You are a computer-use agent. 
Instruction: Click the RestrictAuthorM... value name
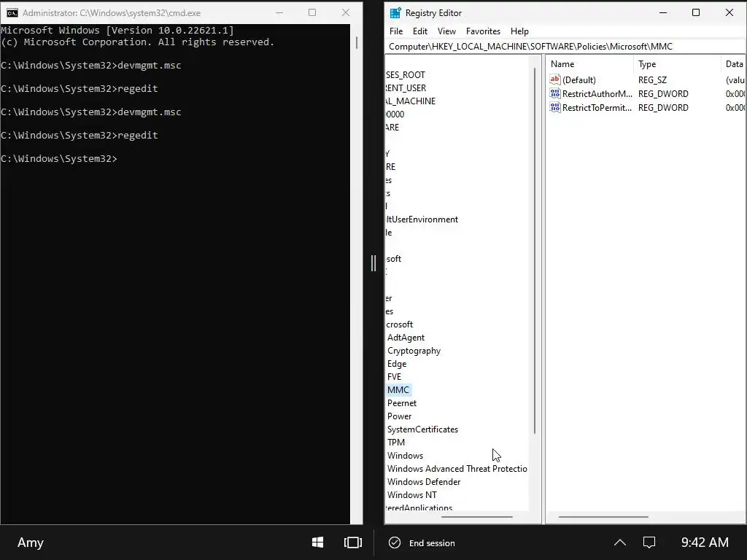coord(597,94)
